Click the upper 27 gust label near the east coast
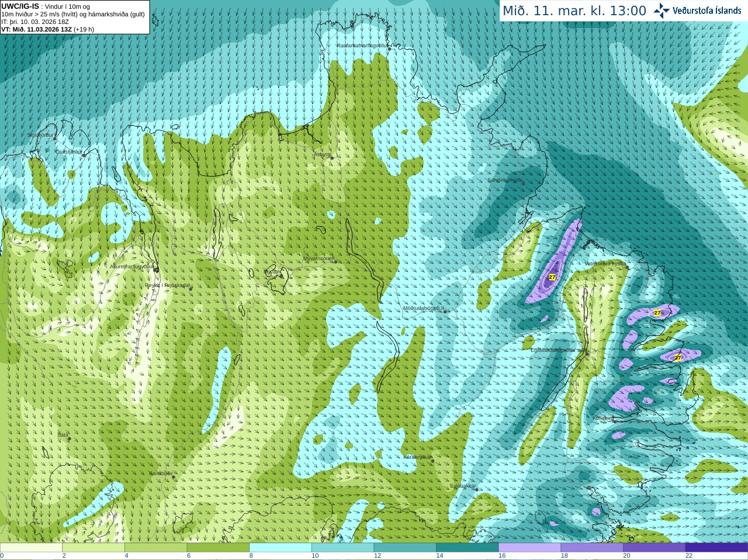This screenshot has height=560, width=748. tap(657, 313)
